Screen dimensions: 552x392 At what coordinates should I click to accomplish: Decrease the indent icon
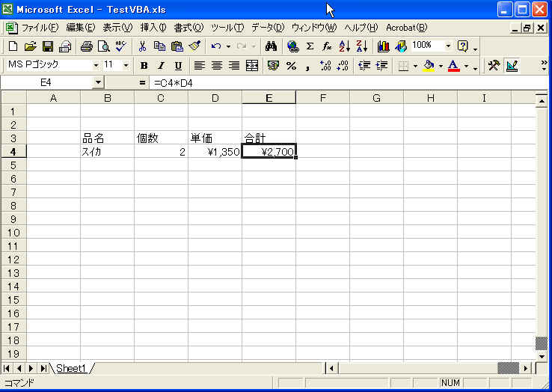[364, 66]
